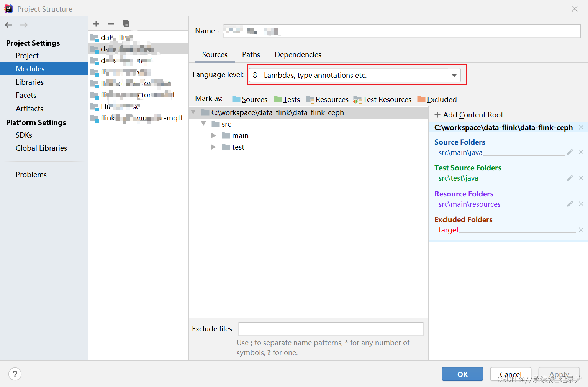
Task: Mark as Test Resources folder icon
Action: 357,100
